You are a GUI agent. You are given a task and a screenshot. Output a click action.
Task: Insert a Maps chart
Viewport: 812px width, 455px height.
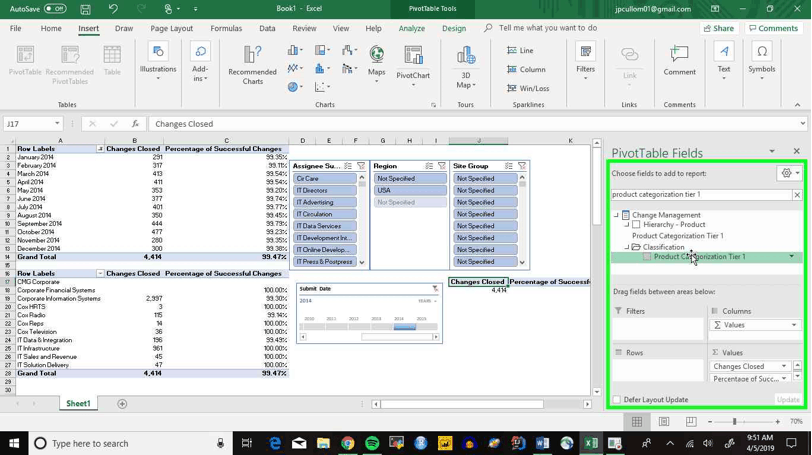376,63
